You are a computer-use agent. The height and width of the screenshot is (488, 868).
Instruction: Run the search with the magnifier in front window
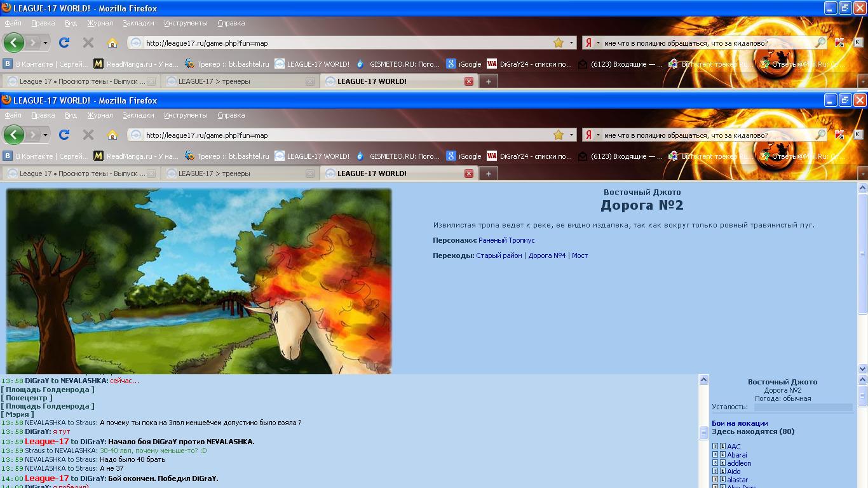pyautogui.click(x=820, y=135)
